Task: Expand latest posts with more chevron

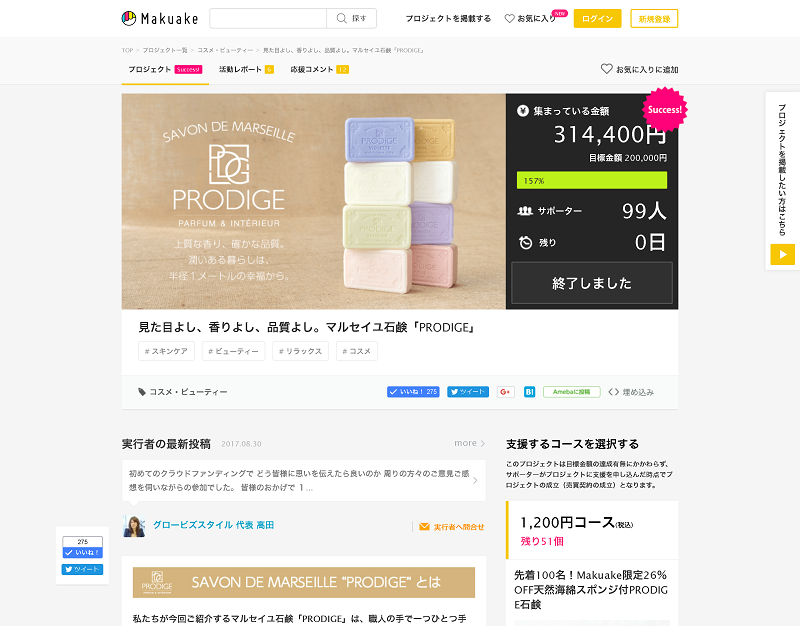Action: point(469,443)
